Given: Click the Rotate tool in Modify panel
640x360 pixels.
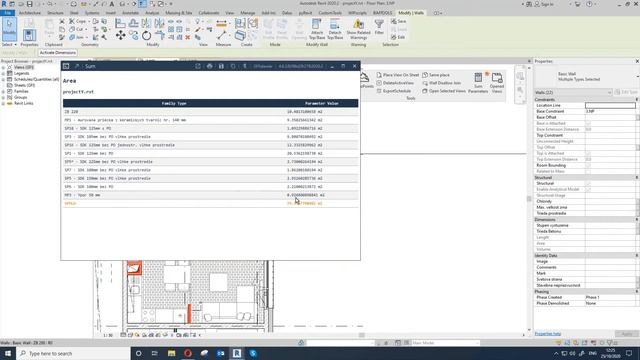Looking at the screenshot, I should (147, 36).
